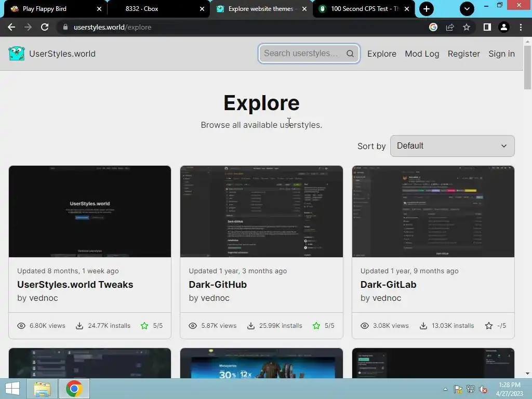Close the Explore website themes tab
Viewport: 532px width, 399px height.
click(304, 9)
